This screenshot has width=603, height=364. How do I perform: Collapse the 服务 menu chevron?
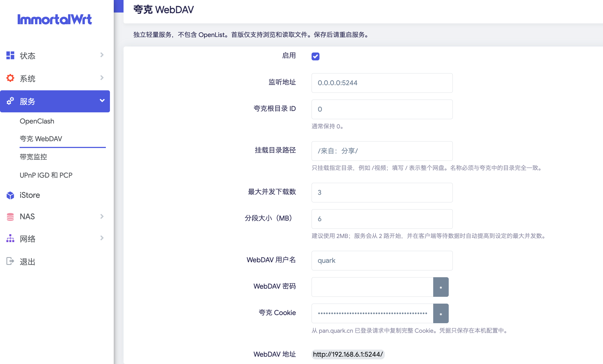point(102,101)
